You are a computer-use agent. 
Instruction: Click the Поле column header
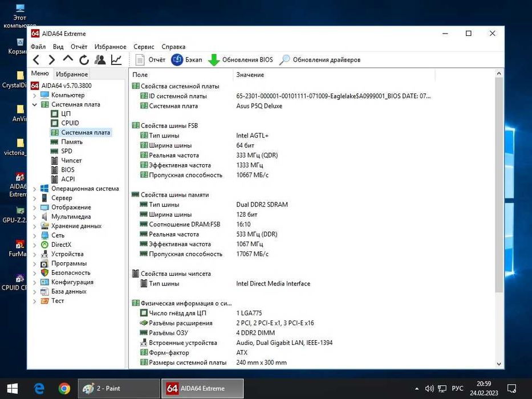coord(181,75)
